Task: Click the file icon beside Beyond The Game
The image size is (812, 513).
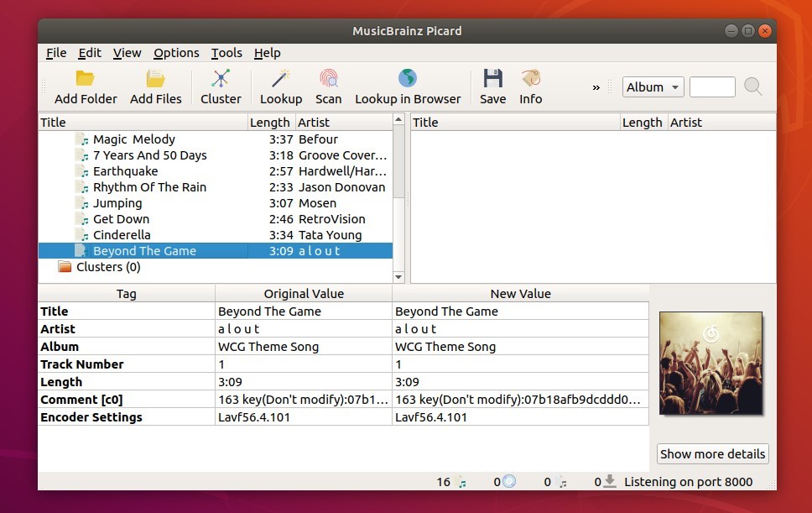Action: pos(82,251)
